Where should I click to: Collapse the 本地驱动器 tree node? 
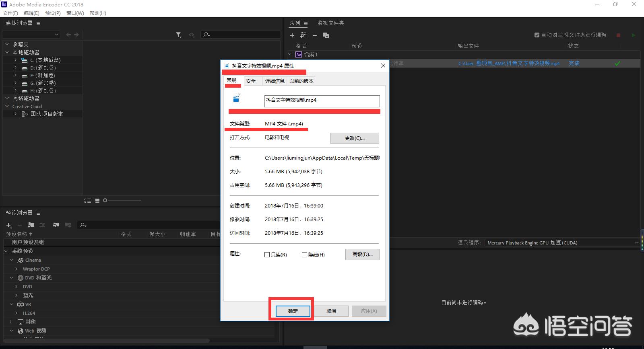[x=7, y=52]
